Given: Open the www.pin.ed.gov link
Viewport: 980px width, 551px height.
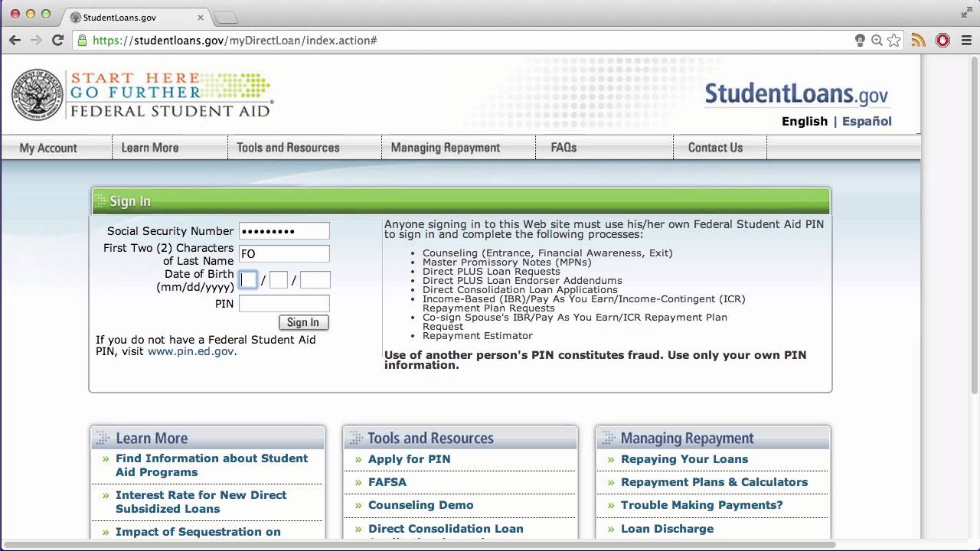Looking at the screenshot, I should (191, 351).
